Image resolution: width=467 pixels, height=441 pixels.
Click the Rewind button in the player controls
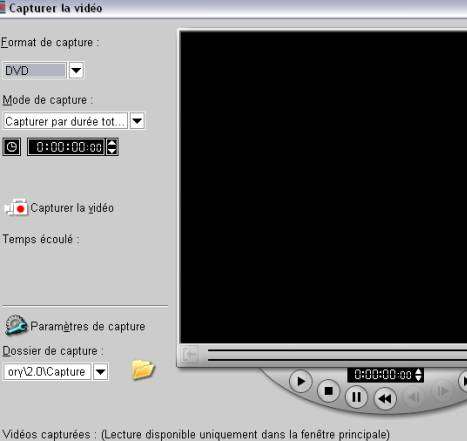tap(385, 398)
